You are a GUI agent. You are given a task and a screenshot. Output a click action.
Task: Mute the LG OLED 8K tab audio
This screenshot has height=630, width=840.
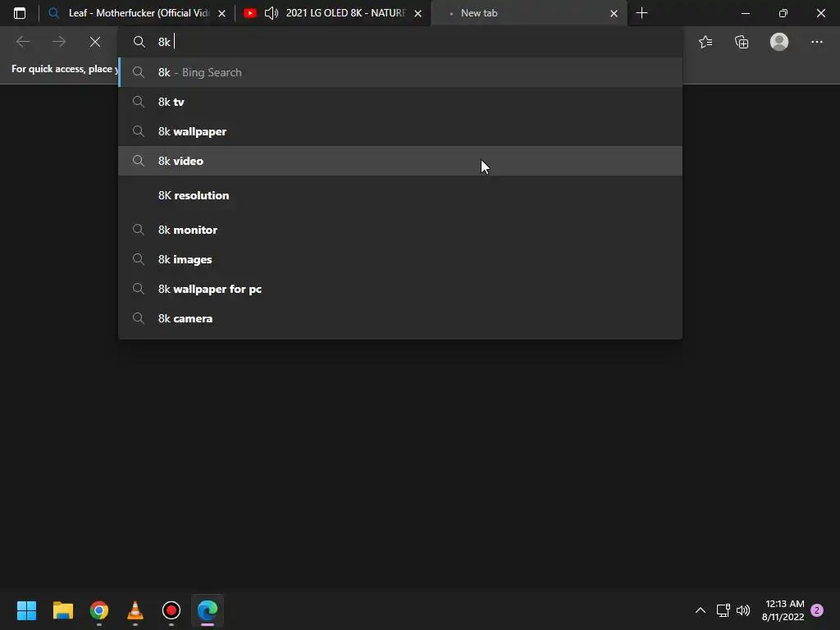pos(272,13)
